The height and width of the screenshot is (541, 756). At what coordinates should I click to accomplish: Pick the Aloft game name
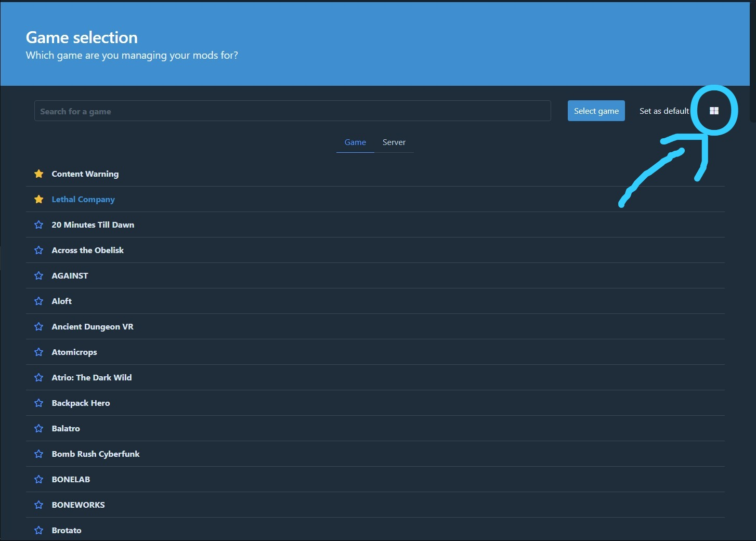(62, 301)
